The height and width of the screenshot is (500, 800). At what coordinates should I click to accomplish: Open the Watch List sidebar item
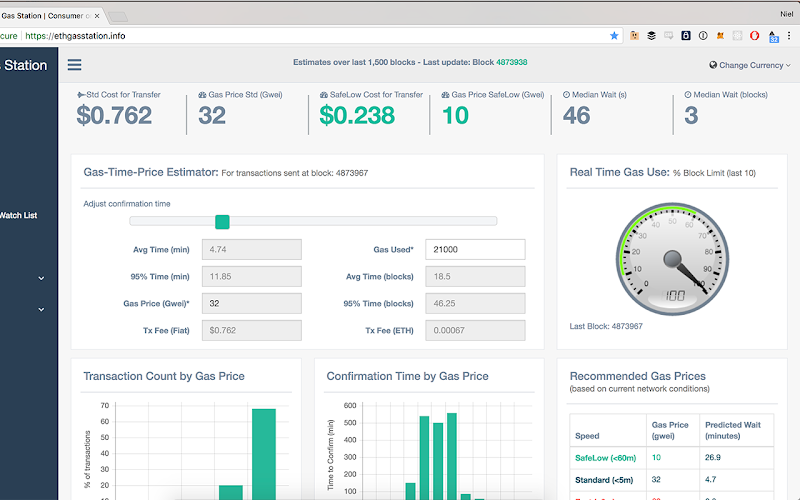tap(18, 215)
